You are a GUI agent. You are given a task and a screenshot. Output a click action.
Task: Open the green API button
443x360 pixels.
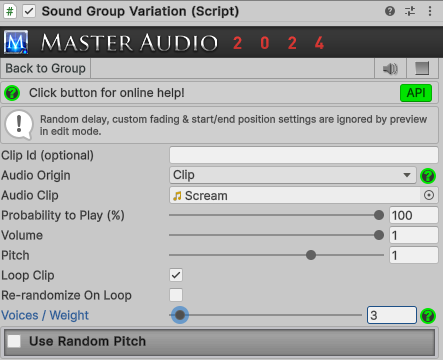point(416,93)
